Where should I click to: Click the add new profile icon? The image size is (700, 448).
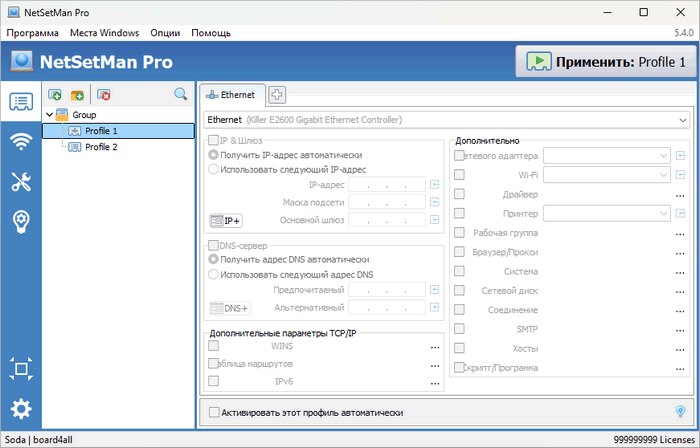[x=55, y=94]
